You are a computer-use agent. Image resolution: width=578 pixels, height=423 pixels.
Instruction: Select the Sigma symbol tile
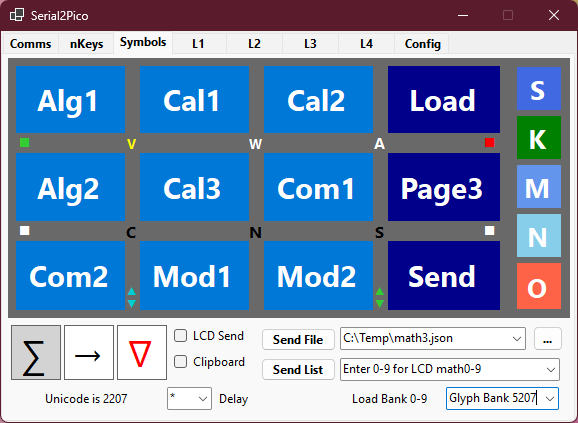point(36,352)
